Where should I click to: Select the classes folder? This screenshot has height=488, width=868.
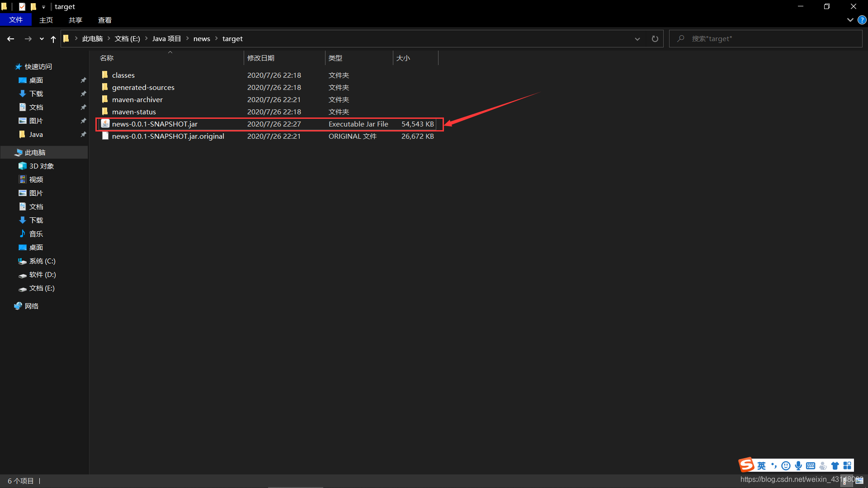click(123, 75)
